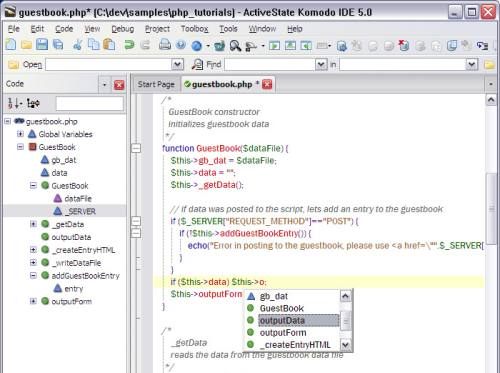The width and height of the screenshot is (500, 373).
Task: Toggle the bottom pane visibility icon
Action: pyautogui.click(x=290, y=45)
